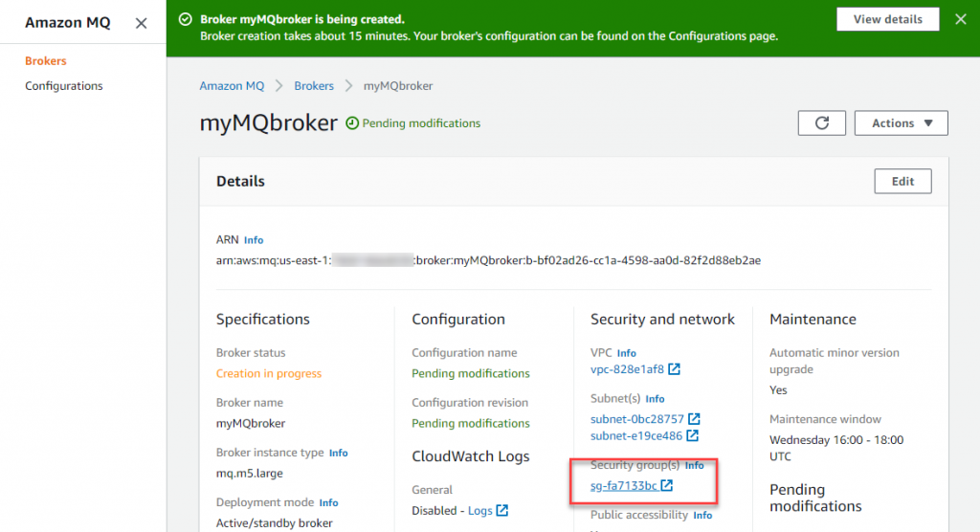The image size is (980, 532).
Task: Show Public accessibility Info help
Action: [702, 515]
